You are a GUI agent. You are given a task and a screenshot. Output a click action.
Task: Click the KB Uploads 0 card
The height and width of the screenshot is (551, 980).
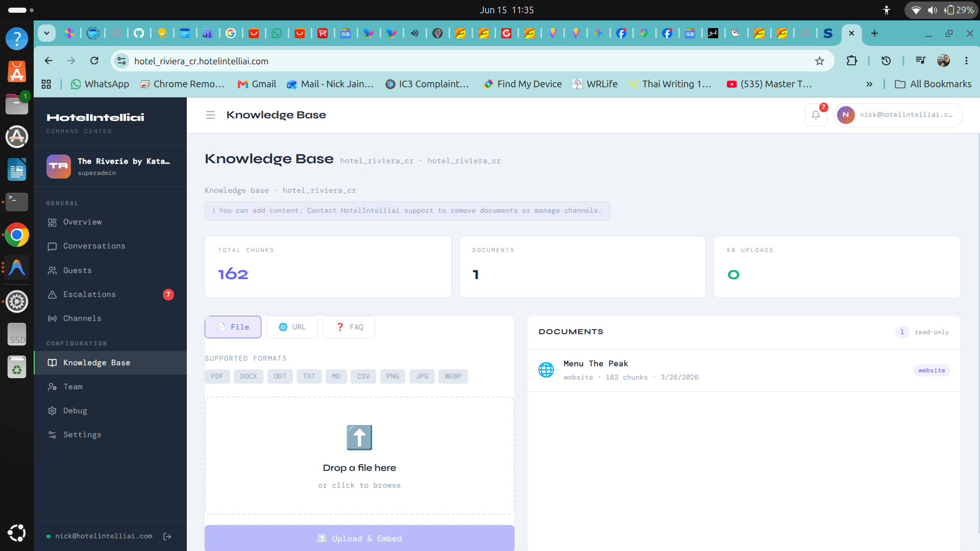point(837,267)
